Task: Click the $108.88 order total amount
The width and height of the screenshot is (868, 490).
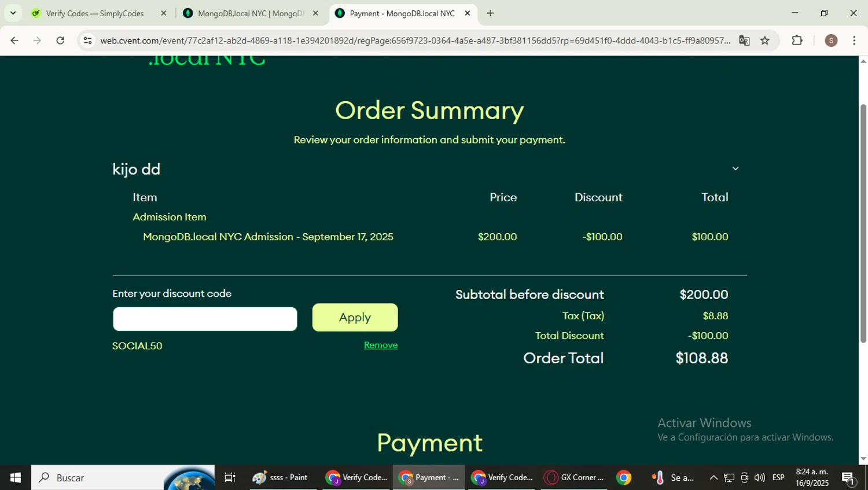Action: (x=701, y=358)
